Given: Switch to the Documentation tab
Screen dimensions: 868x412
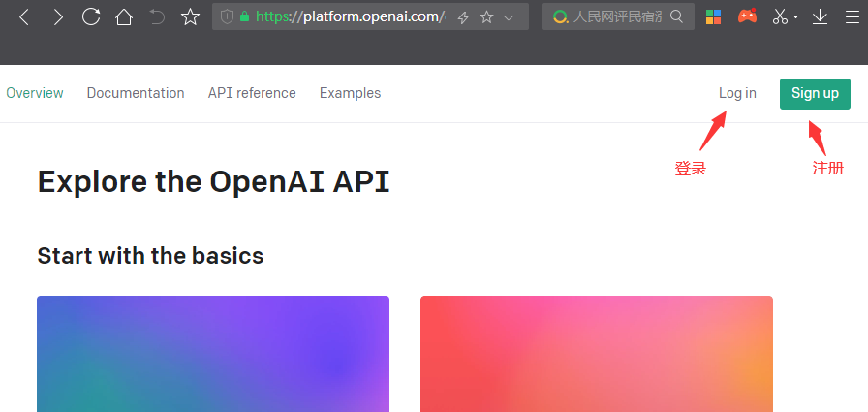Looking at the screenshot, I should click(x=136, y=93).
